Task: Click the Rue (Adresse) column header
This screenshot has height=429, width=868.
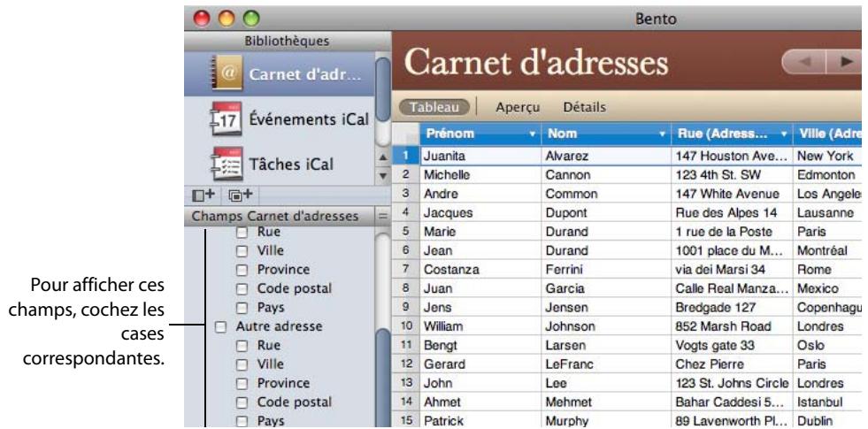Action: (732, 134)
